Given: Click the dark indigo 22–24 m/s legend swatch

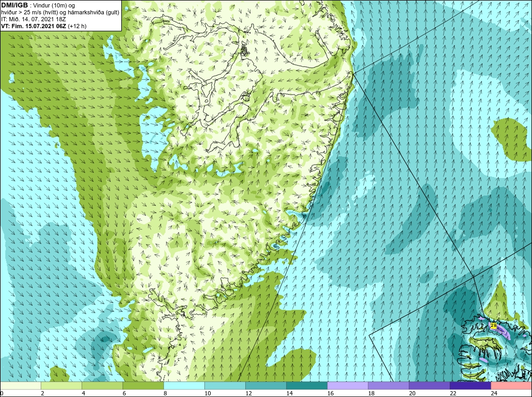Looking at the screenshot, I should [x=470, y=386].
